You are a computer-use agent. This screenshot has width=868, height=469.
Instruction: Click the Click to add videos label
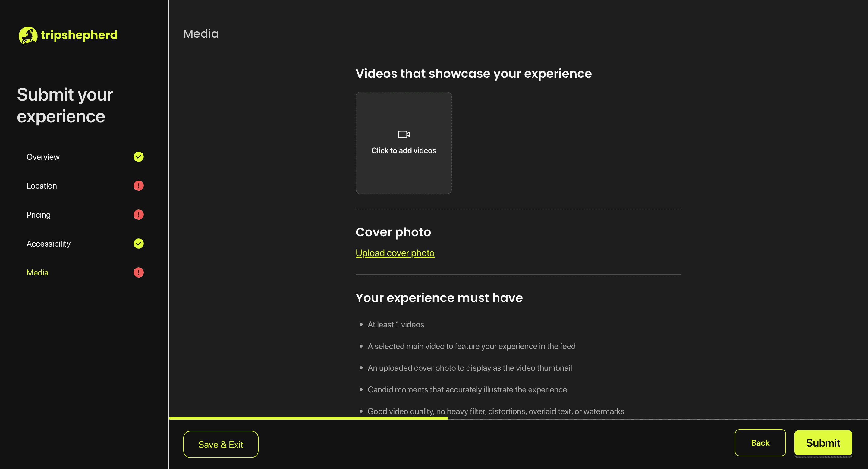(x=403, y=151)
